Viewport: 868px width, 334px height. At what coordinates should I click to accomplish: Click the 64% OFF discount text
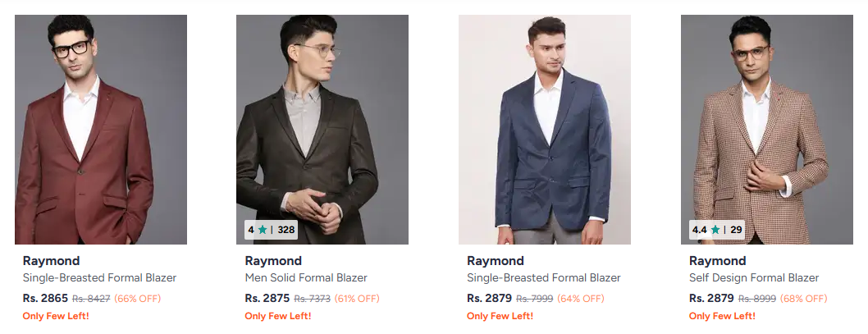tap(581, 299)
